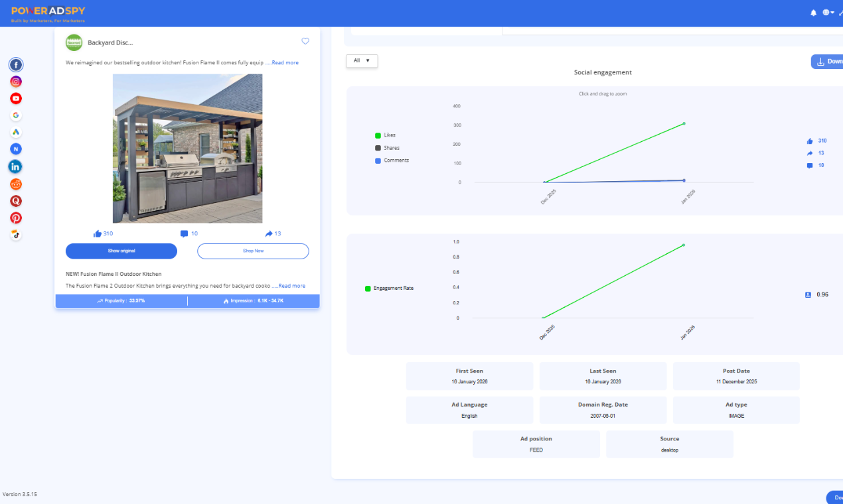Open the notifications bell
The height and width of the screenshot is (504, 843).
(813, 12)
